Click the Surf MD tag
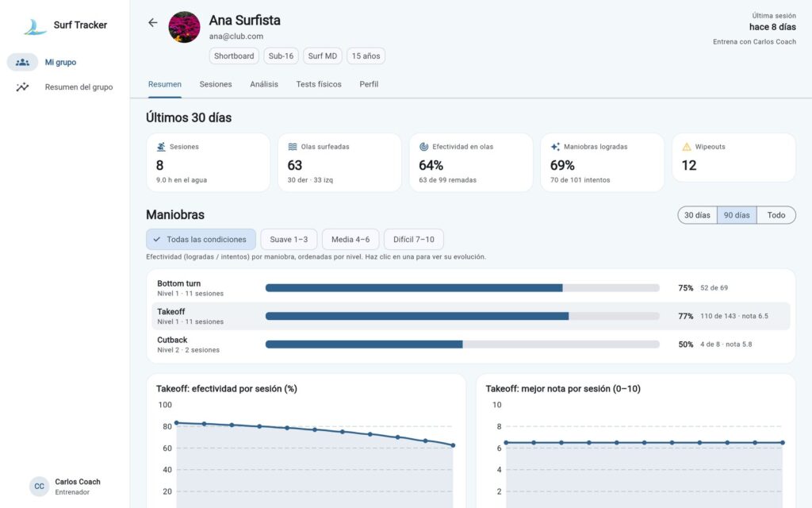 pos(323,56)
